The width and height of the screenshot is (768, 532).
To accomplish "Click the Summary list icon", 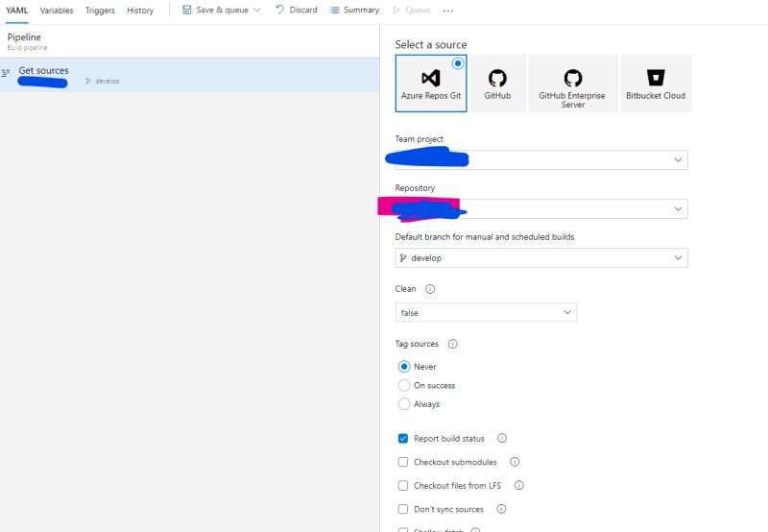I will (x=334, y=10).
